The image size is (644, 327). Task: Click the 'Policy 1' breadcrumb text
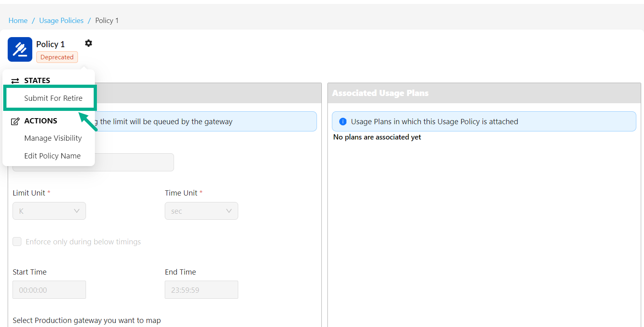pyautogui.click(x=107, y=21)
